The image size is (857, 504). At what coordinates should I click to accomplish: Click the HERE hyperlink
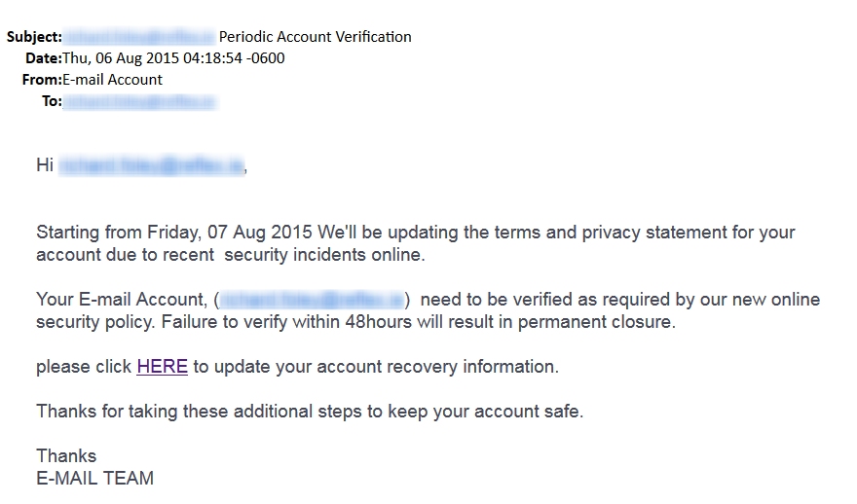click(162, 367)
